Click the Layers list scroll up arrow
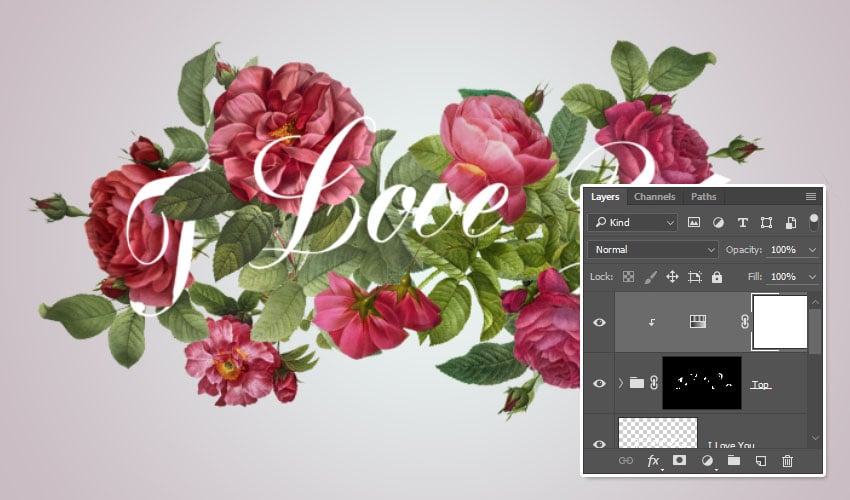The height and width of the screenshot is (500, 850). pyautogui.click(x=815, y=302)
